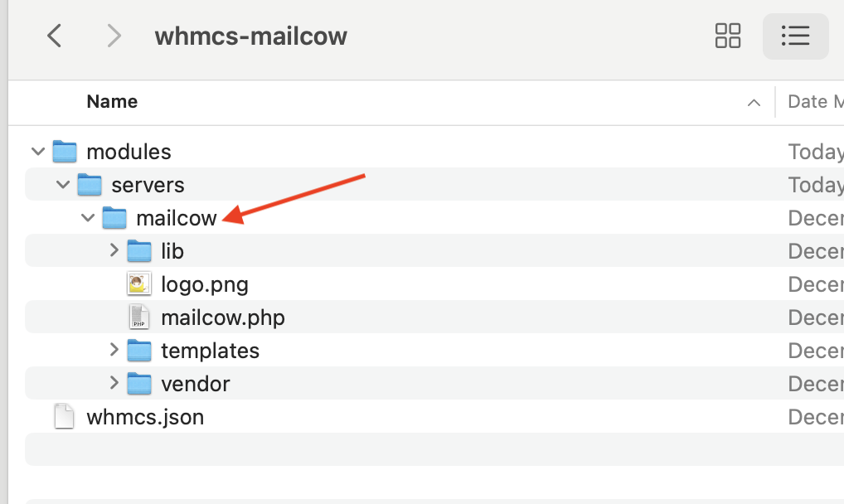The image size is (844, 504).
Task: Collapse the mailcow folder
Action: (88, 218)
